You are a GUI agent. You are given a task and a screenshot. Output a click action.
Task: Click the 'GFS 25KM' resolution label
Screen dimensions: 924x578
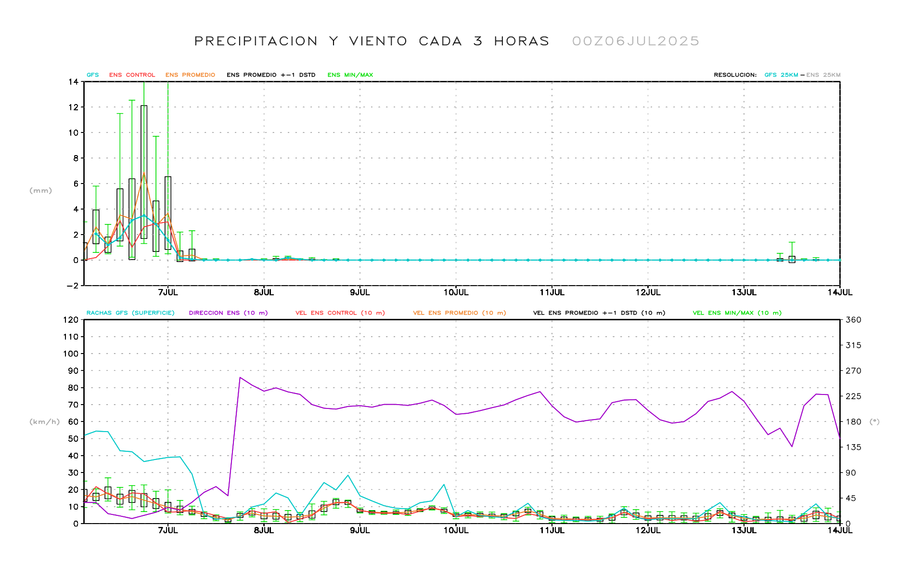click(781, 75)
